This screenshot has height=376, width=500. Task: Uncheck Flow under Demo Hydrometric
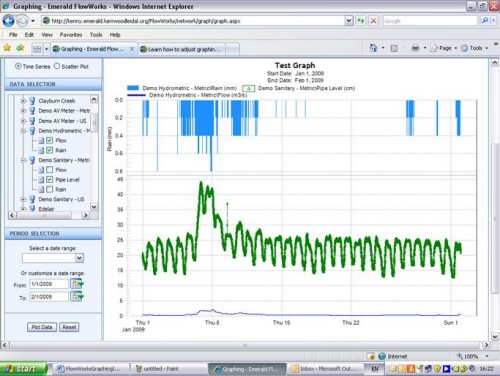49,140
